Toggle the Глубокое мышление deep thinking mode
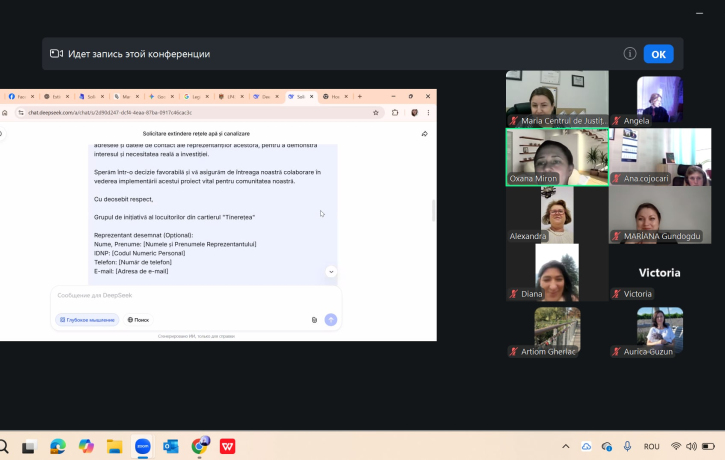 coord(88,320)
